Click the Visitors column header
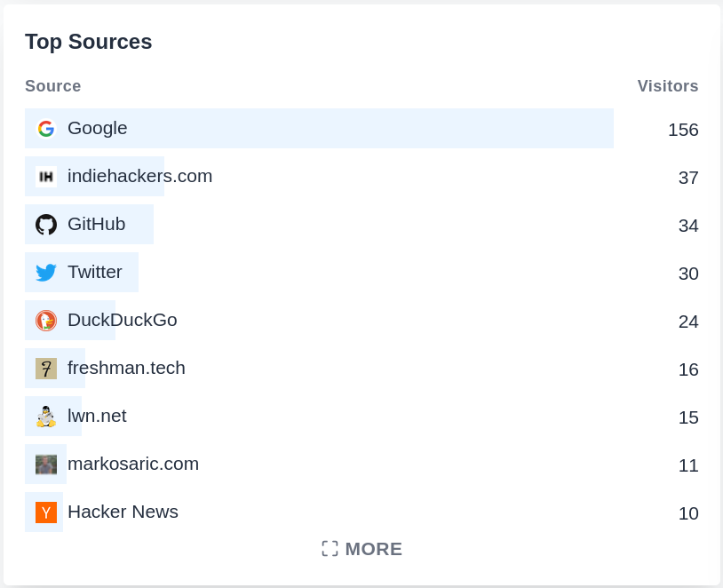This screenshot has height=588, width=723. click(x=667, y=86)
